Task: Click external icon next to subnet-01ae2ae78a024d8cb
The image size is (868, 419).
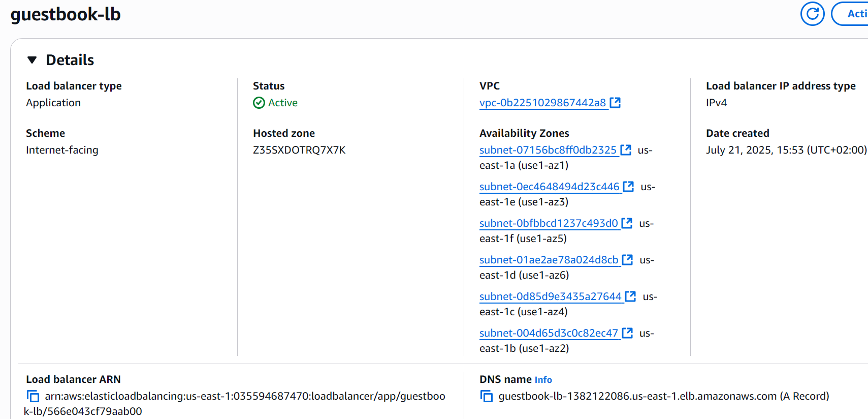Action: tap(627, 260)
